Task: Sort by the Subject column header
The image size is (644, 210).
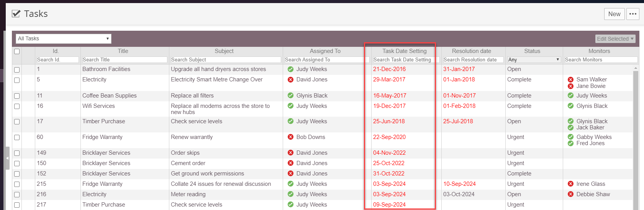Action: pyautogui.click(x=224, y=51)
